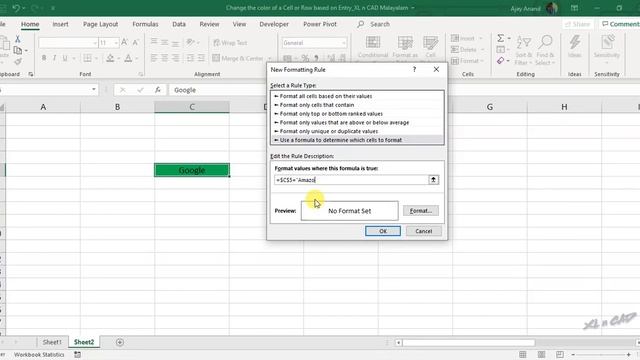Select the green Google cell
The height and width of the screenshot is (360, 640).
click(192, 170)
